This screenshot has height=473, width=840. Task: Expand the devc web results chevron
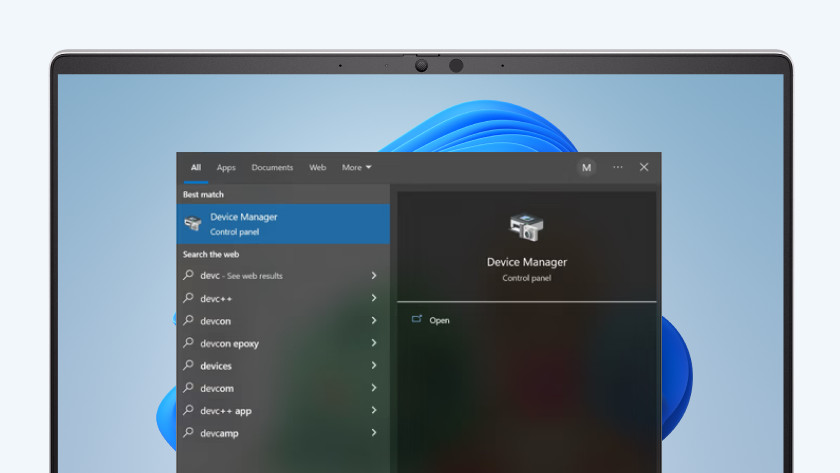374,275
